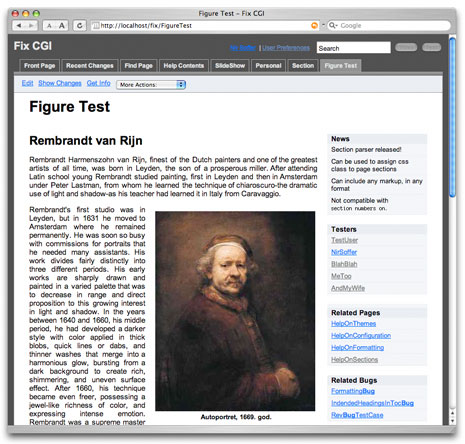Go to the SlideShow tab
Image resolution: width=465 pixels, height=444 pixels.
230,66
